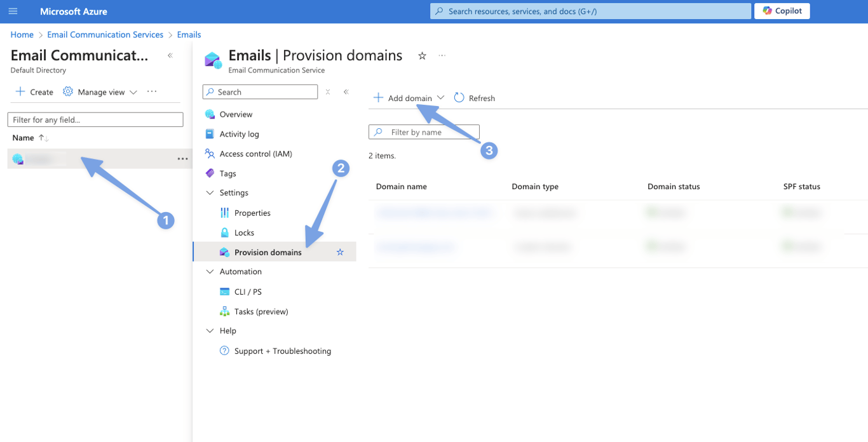Open the first blurred domain name link
This screenshot has width=868, height=442.
tap(433, 213)
